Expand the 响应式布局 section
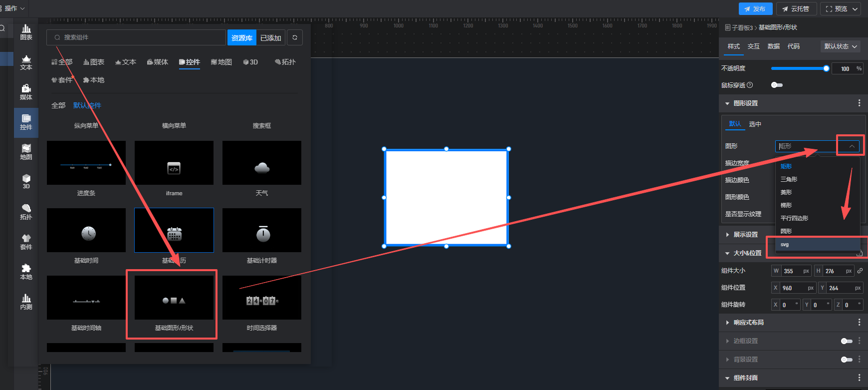This screenshot has height=390, width=868. 727,323
